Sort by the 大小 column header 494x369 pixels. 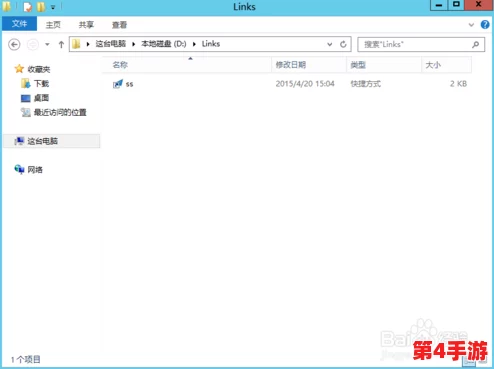tap(447, 65)
